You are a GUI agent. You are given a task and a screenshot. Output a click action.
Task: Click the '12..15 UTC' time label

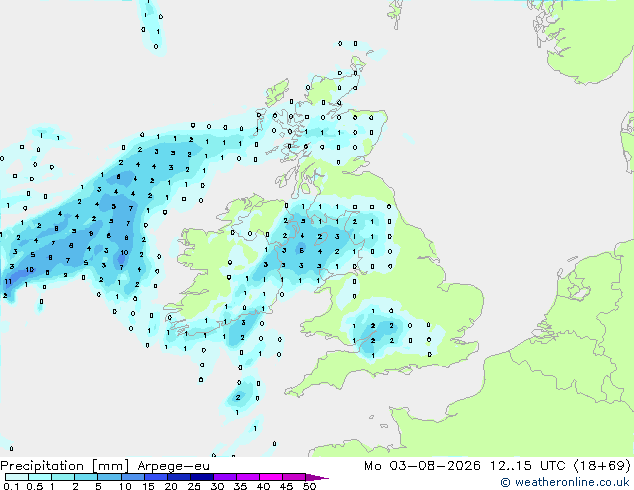[527, 465]
